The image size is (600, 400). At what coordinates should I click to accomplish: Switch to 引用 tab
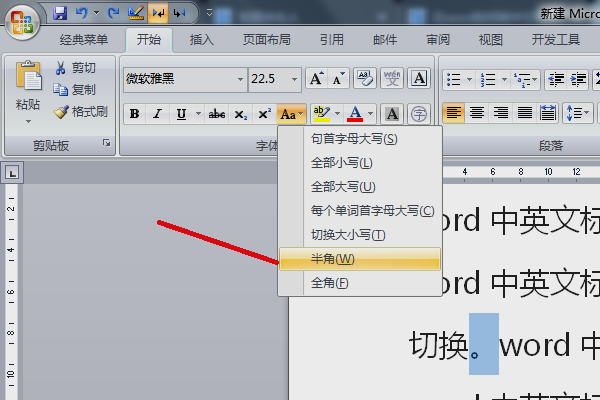[x=332, y=39]
